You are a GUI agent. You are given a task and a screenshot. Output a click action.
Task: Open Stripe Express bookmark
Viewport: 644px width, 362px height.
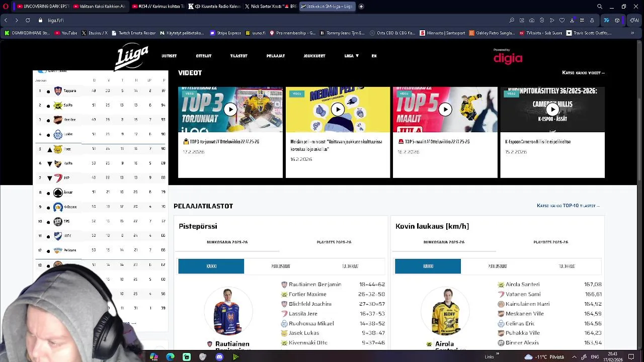[225, 33]
